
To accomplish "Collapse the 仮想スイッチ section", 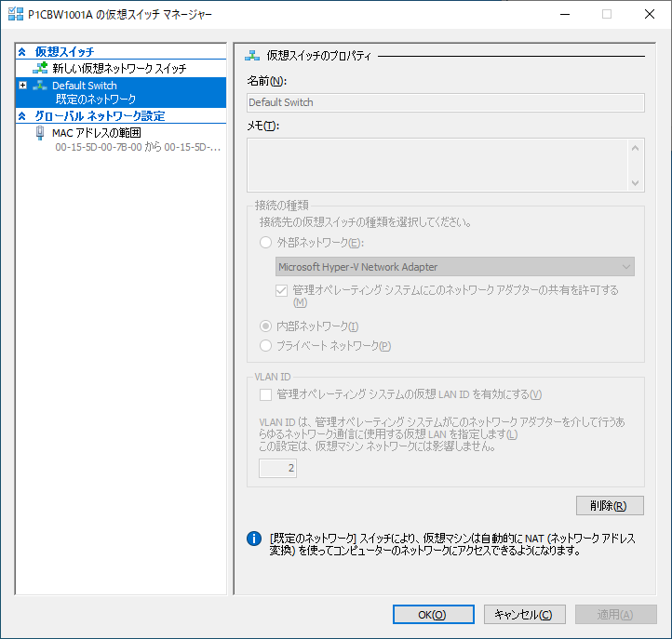I will 22,52.
